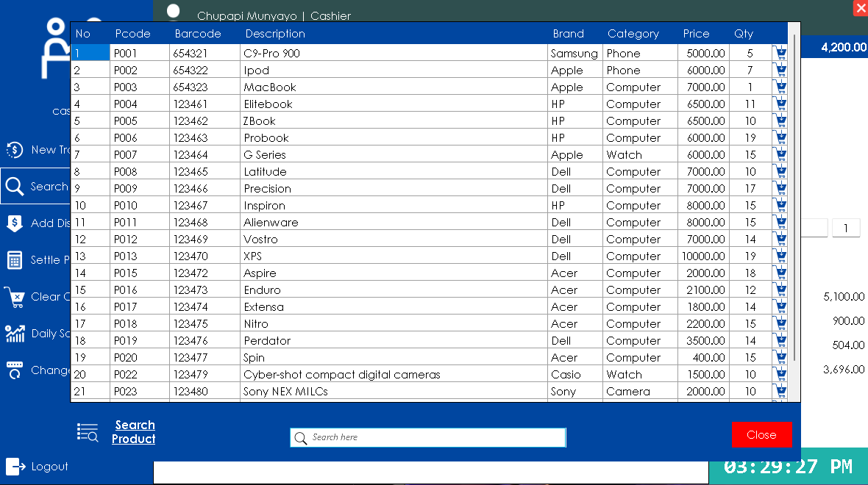This screenshot has height=485, width=868.
Task: Click the Search Product link
Action: [134, 432]
